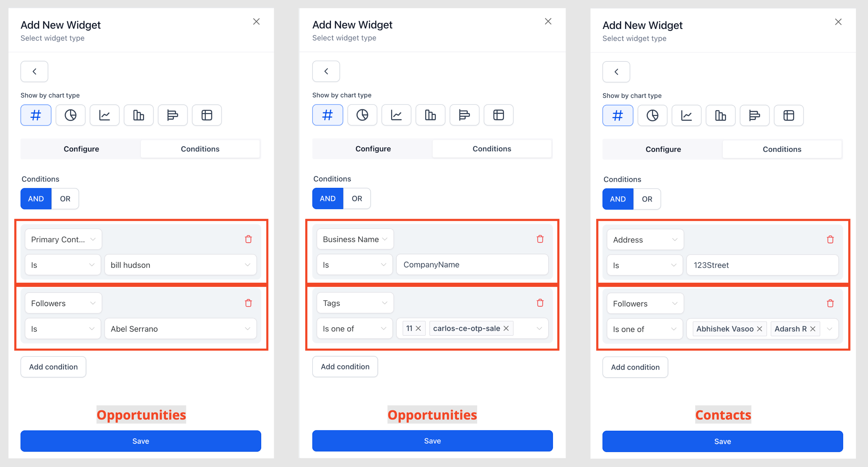
Task: Expand the Followers value dropdown showing Abel Serrano
Action: (248, 329)
